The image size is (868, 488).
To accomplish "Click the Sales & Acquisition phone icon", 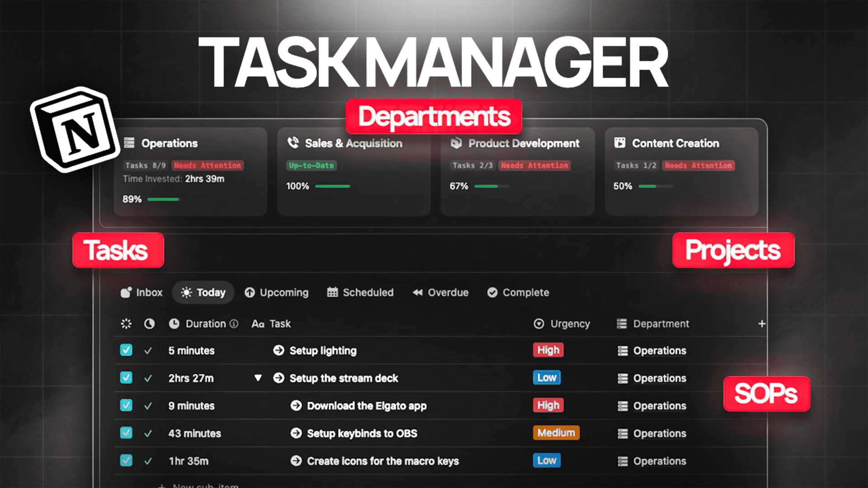I will point(293,143).
